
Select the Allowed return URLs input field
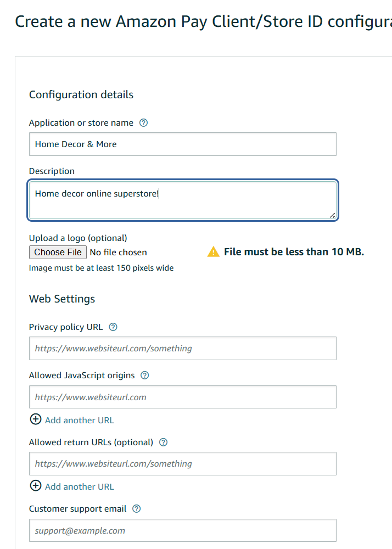click(x=182, y=464)
